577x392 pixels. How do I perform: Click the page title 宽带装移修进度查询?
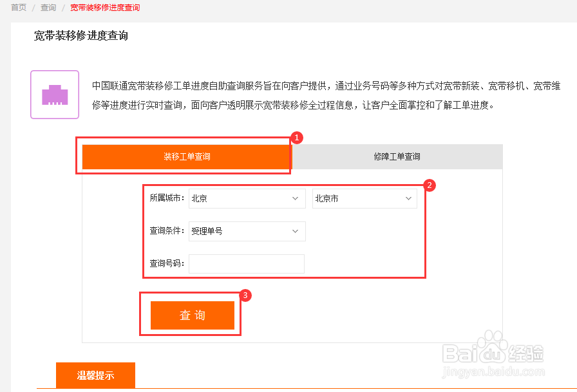click(x=82, y=37)
